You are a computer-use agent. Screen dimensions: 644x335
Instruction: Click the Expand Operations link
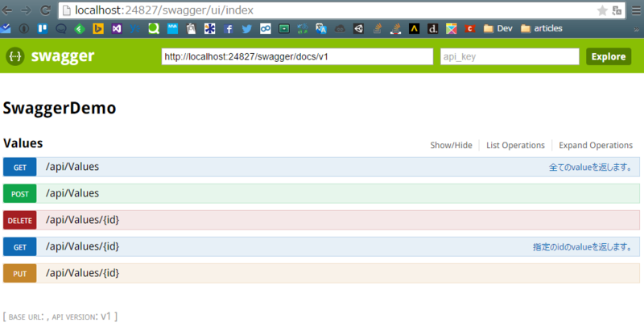(596, 145)
